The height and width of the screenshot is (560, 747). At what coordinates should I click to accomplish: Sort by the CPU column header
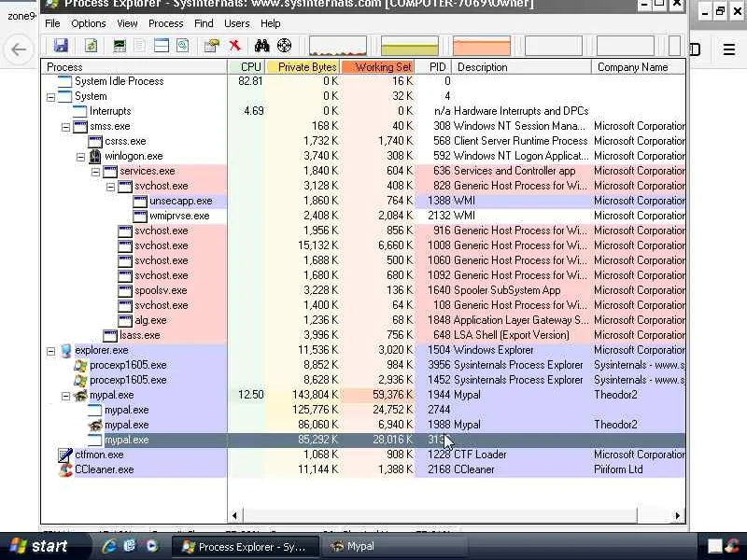point(247,67)
